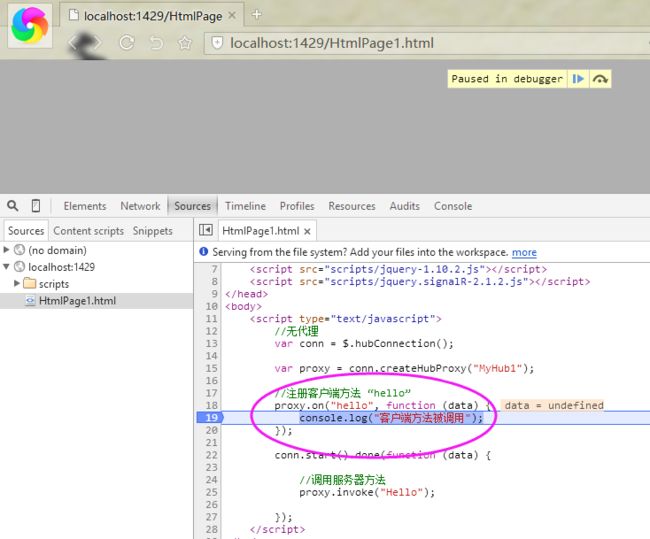This screenshot has width=650, height=539.
Task: Close the HtmlPage1.html editor tab
Action: (307, 231)
